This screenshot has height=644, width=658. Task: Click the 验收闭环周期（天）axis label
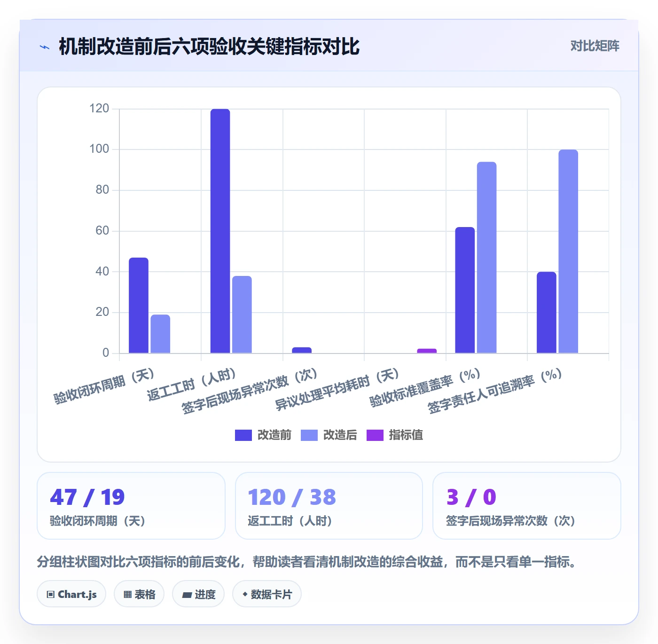104,386
